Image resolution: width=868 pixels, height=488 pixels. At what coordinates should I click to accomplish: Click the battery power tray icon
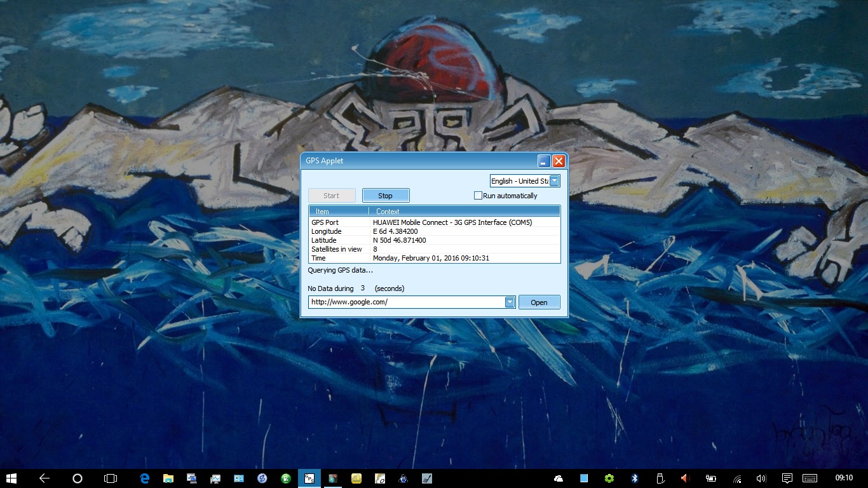point(711,478)
